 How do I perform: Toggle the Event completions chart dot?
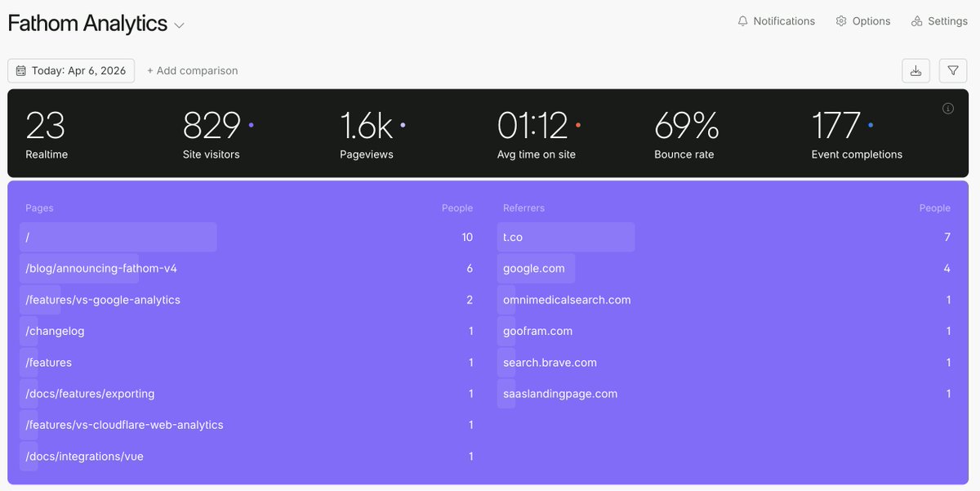tap(871, 125)
